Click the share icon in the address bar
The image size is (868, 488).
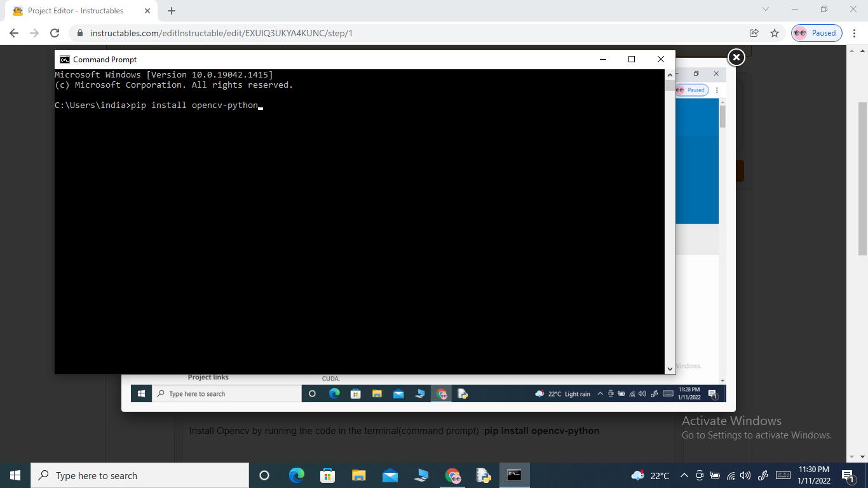[754, 32]
